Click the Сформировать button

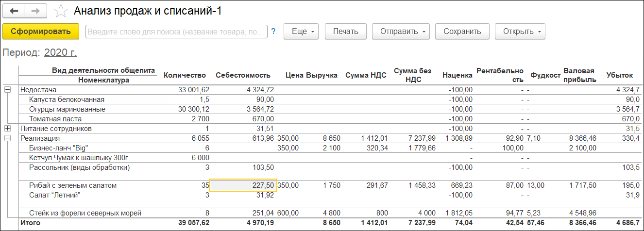click(41, 32)
